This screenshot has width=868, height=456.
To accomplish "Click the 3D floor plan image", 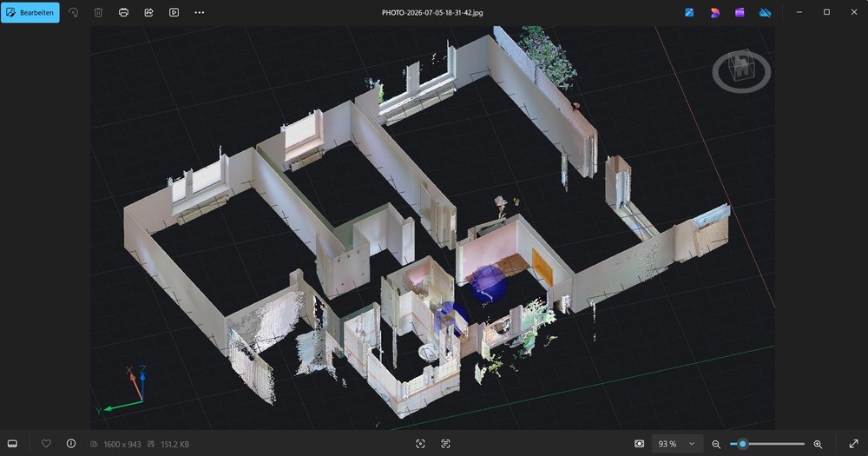I will pyautogui.click(x=432, y=228).
